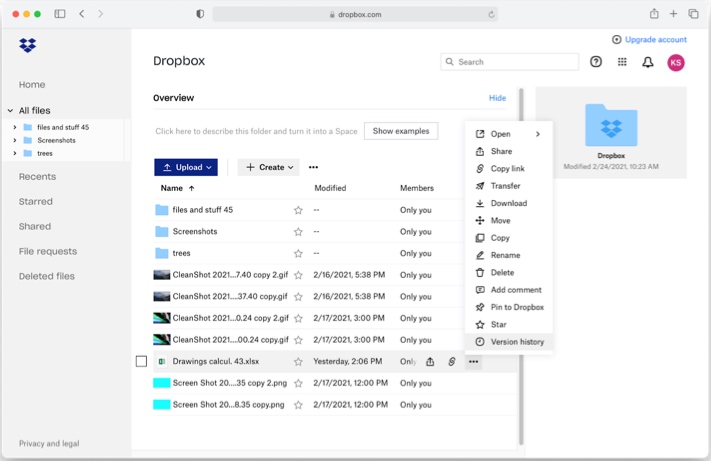Click the three-dot menu on the Drawings calcul. 43.xlsx row
This screenshot has width=711, height=461.
473,361
